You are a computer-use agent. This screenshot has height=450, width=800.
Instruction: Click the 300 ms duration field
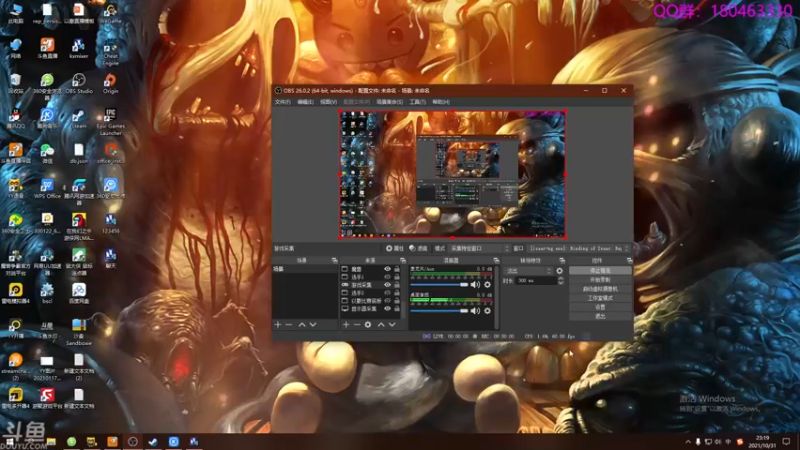click(536, 281)
